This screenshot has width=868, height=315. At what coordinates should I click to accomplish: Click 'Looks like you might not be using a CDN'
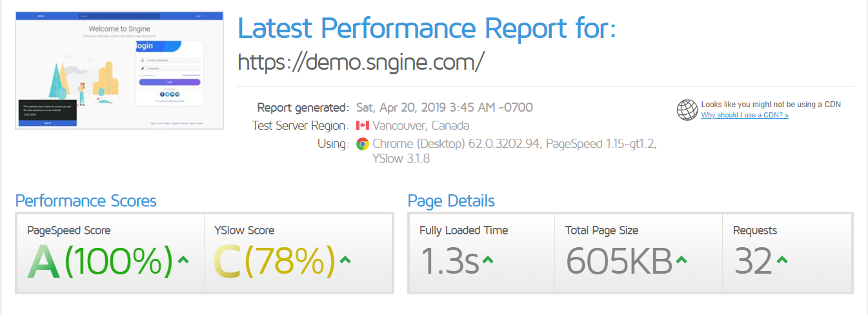click(x=771, y=105)
